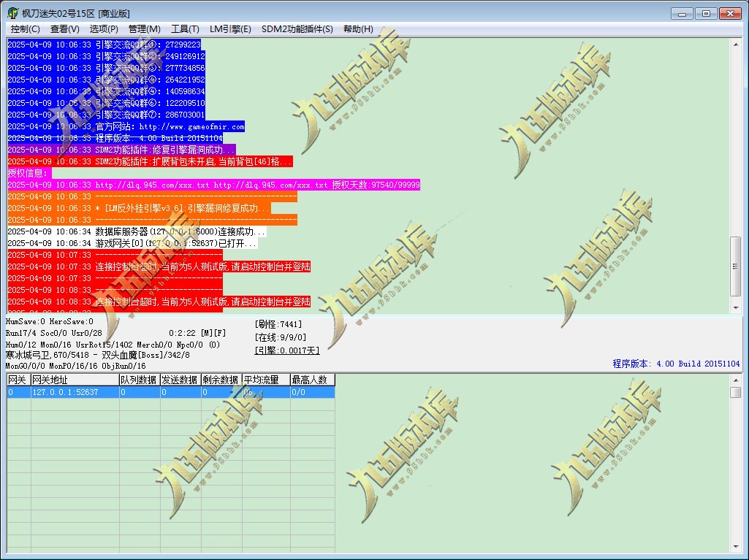
Task: Click the 引擎:0.0017天 underlined label
Action: [x=286, y=350]
